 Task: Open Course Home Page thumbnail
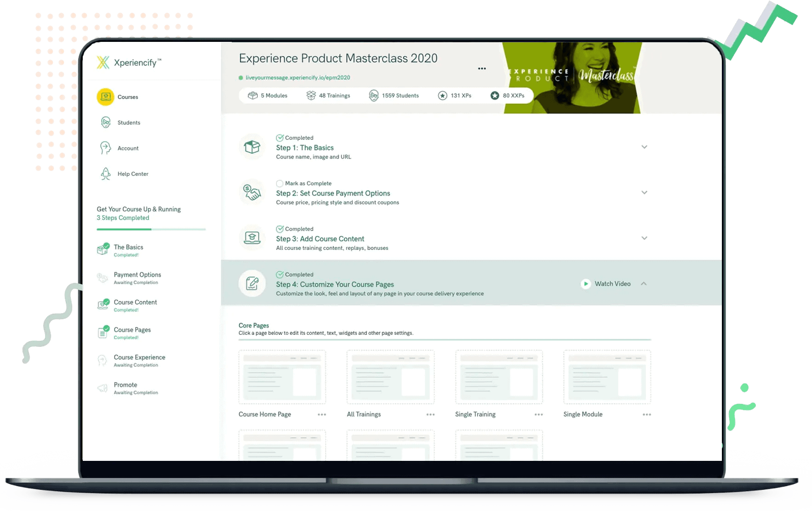pyautogui.click(x=282, y=377)
